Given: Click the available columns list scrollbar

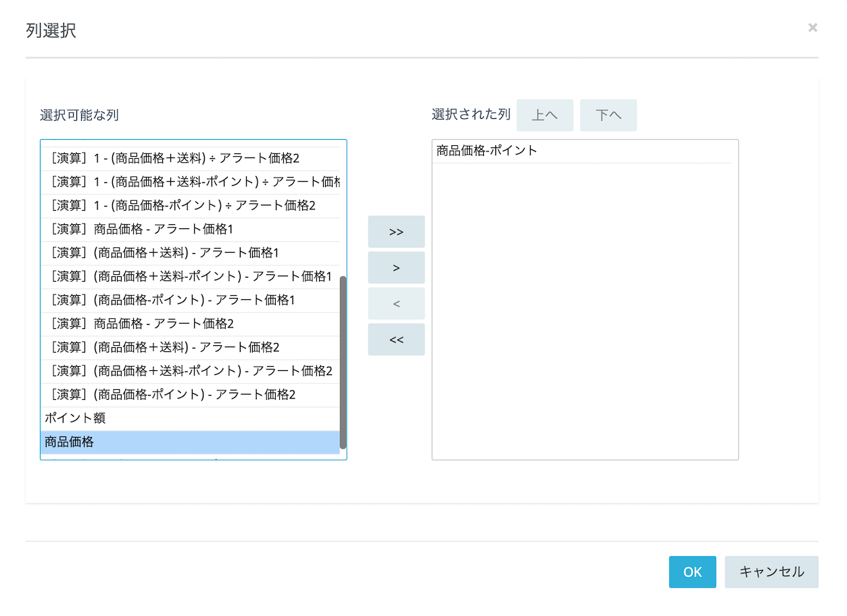Looking at the screenshot, I should click(343, 361).
